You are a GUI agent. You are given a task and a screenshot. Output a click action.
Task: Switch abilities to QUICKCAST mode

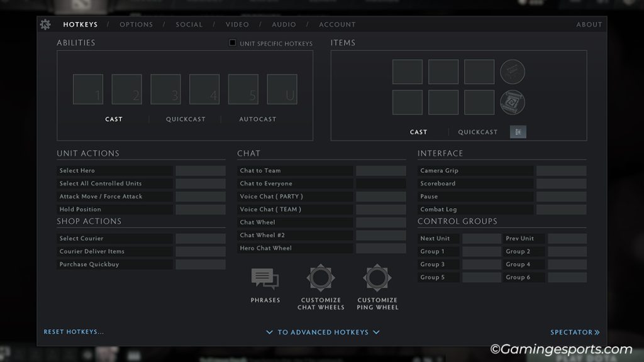pos(186,119)
